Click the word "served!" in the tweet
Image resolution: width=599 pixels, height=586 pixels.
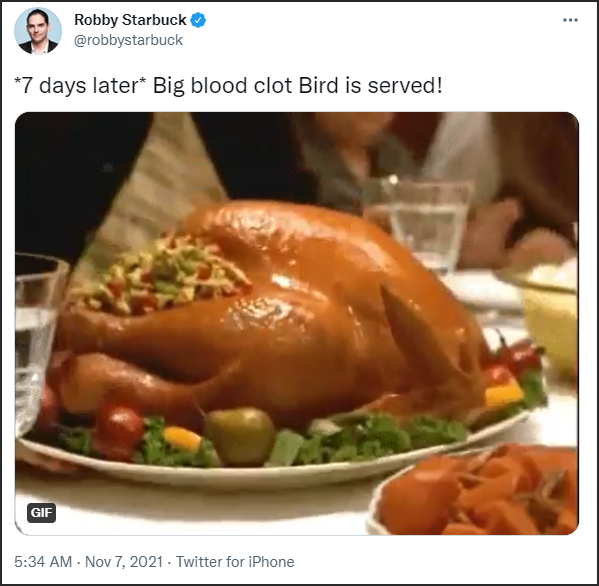[x=405, y=85]
